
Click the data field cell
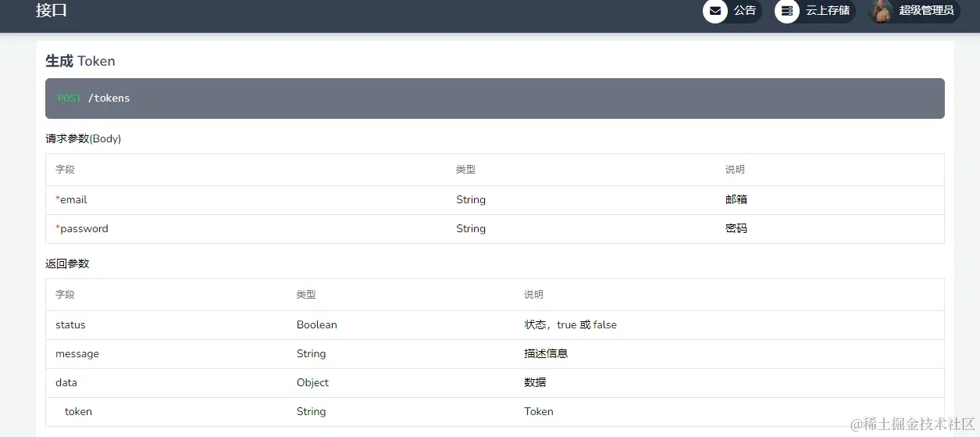point(66,383)
